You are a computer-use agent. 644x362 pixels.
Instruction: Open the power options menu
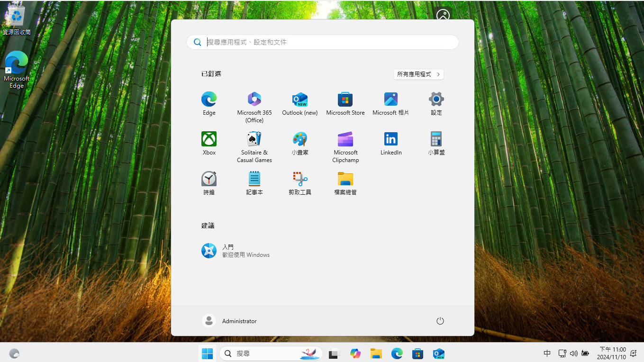click(x=440, y=321)
